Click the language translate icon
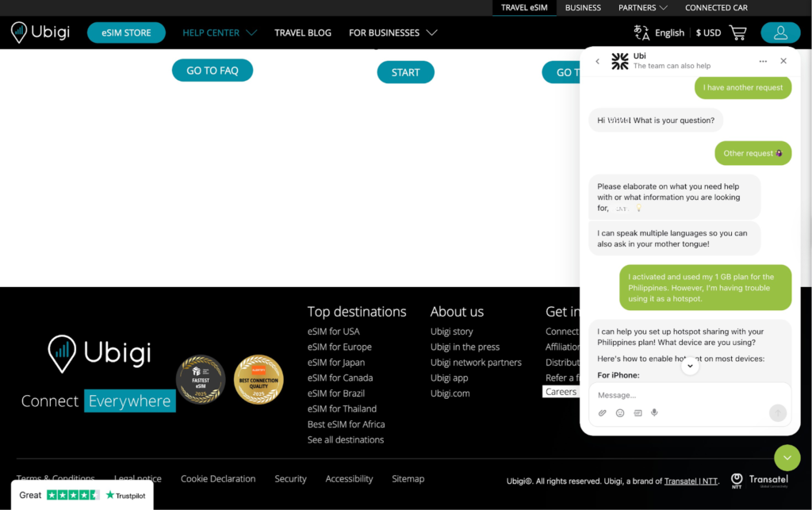Viewport: 812px width, 510px height. [642, 33]
